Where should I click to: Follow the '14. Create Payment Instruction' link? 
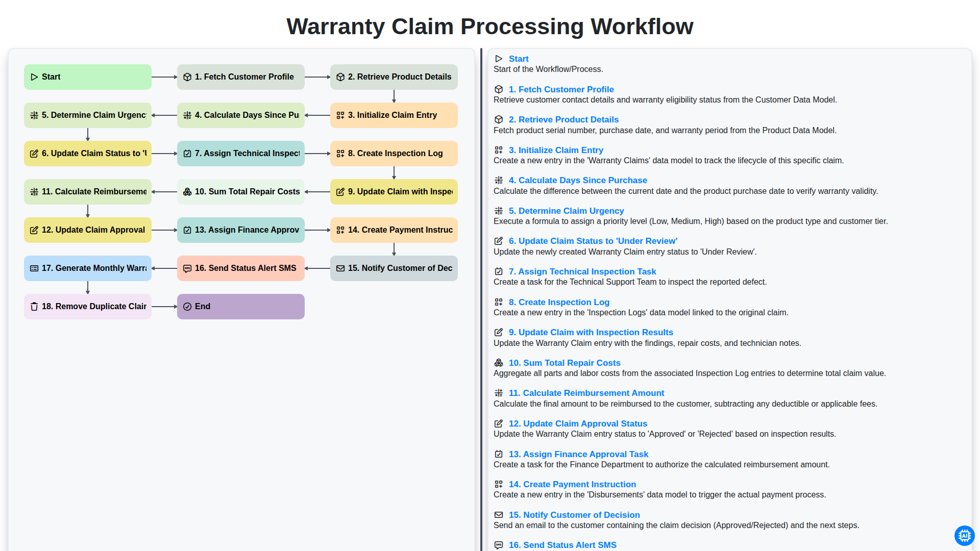click(x=572, y=484)
